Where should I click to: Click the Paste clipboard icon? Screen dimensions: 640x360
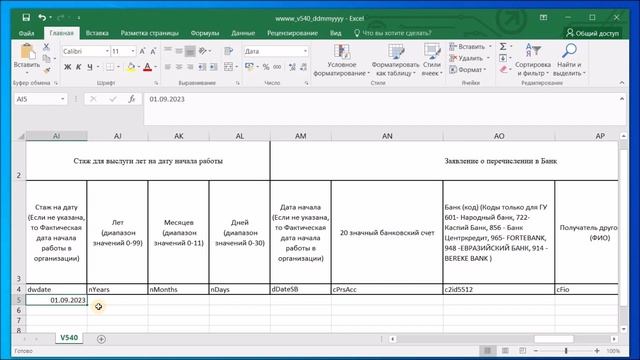[27, 52]
